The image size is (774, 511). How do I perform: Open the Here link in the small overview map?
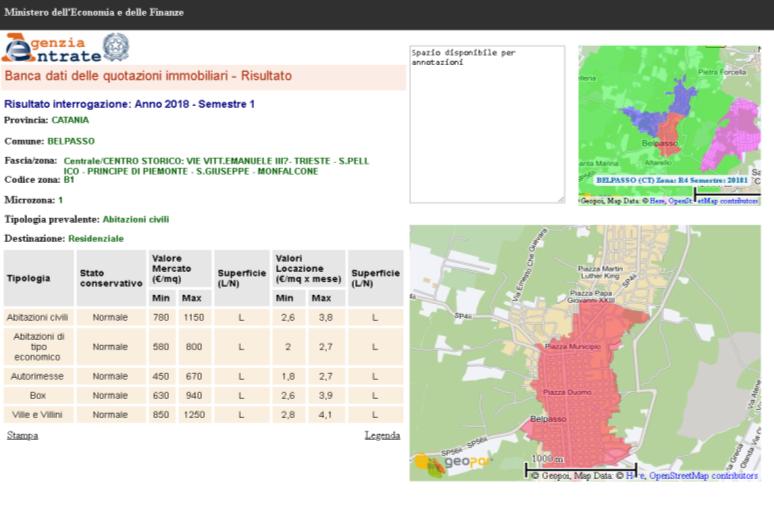coord(657,201)
